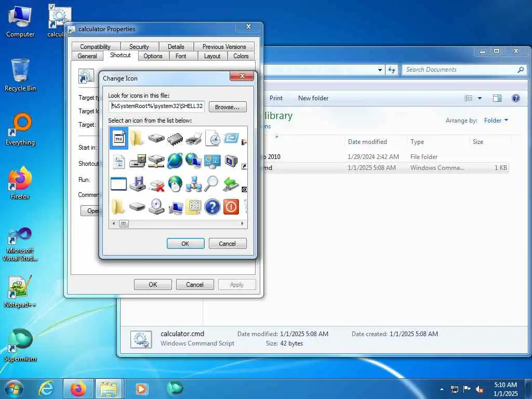Image resolution: width=532 pixels, height=399 pixels.
Task: Pick the blank window icon
Action: click(119, 184)
